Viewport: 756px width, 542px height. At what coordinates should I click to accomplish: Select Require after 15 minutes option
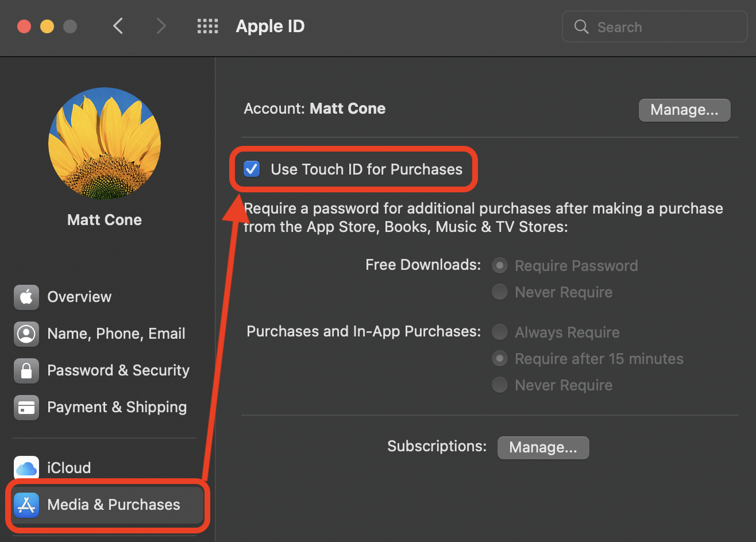pyautogui.click(x=499, y=358)
